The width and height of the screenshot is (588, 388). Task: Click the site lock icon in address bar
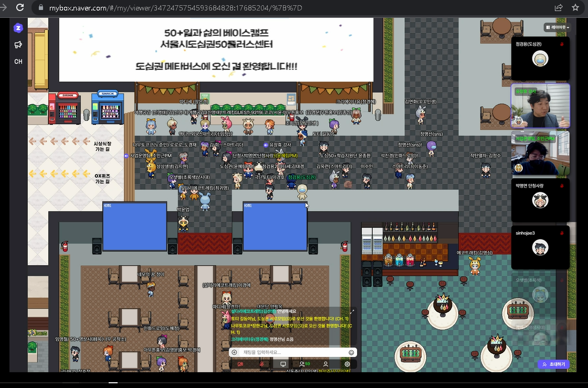(x=41, y=7)
